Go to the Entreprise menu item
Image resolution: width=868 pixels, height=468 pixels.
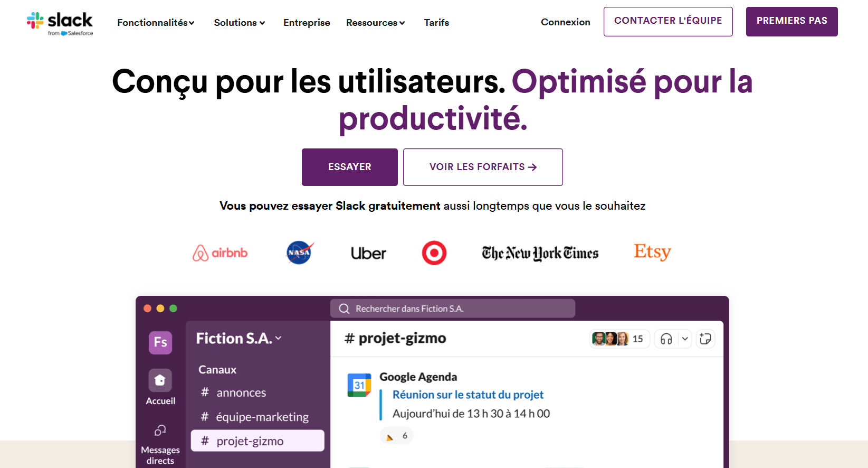[x=307, y=23]
